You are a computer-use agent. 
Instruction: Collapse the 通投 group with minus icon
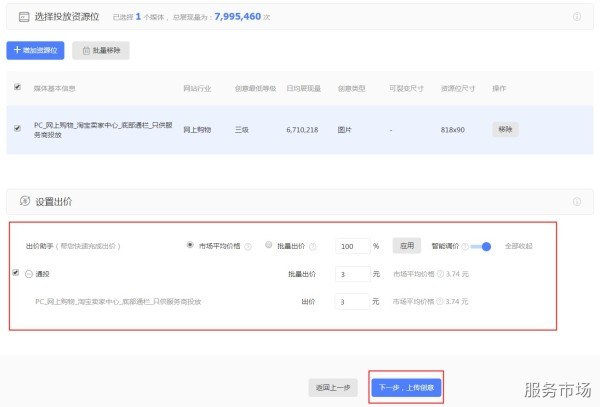[x=29, y=274]
